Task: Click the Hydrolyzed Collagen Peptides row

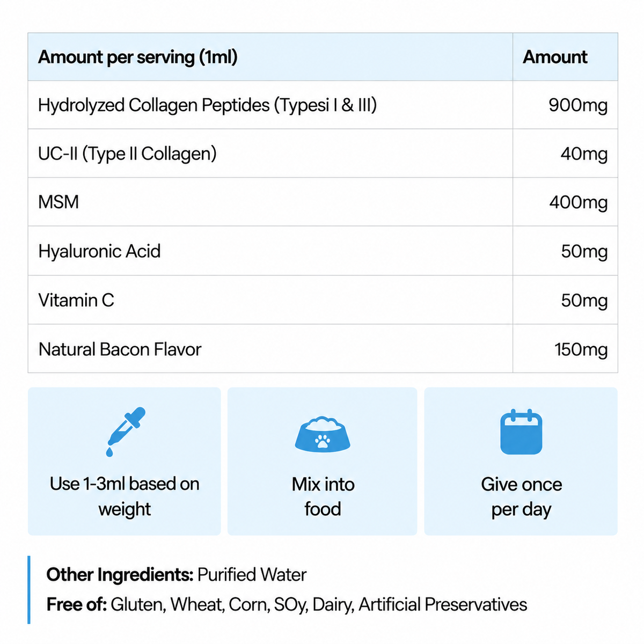Action: click(x=323, y=105)
